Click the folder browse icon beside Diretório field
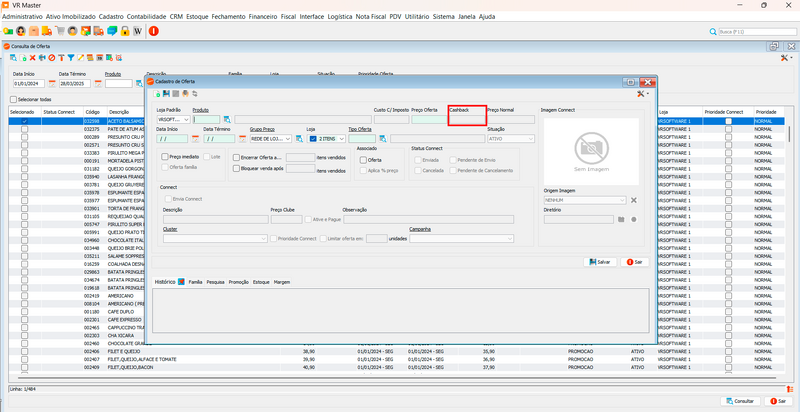 click(621, 220)
